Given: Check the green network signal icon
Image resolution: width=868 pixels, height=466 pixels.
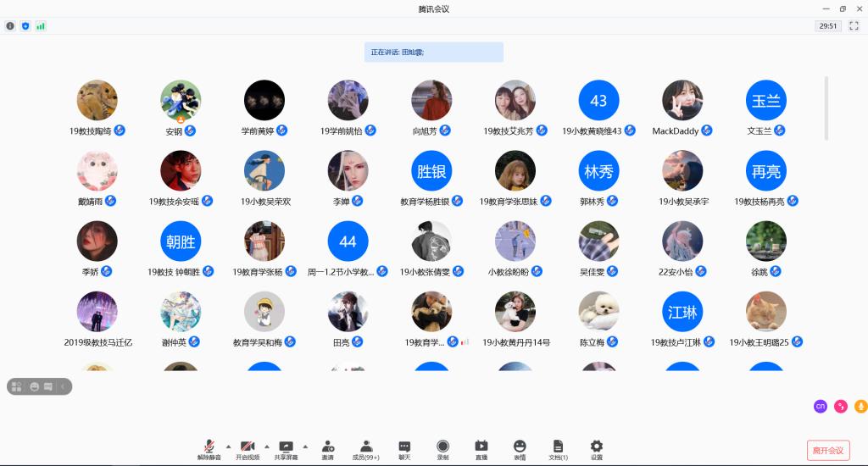Looking at the screenshot, I should (41, 26).
